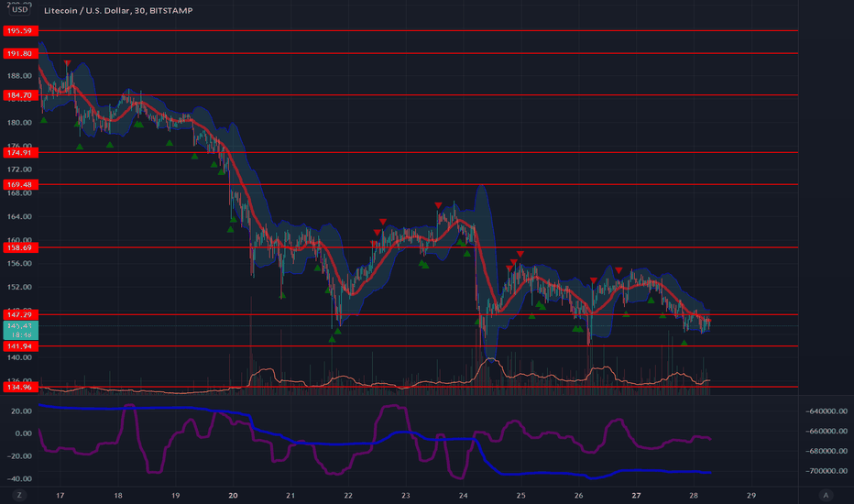
Task: Click date 17 on the time axis
Action: (x=60, y=496)
